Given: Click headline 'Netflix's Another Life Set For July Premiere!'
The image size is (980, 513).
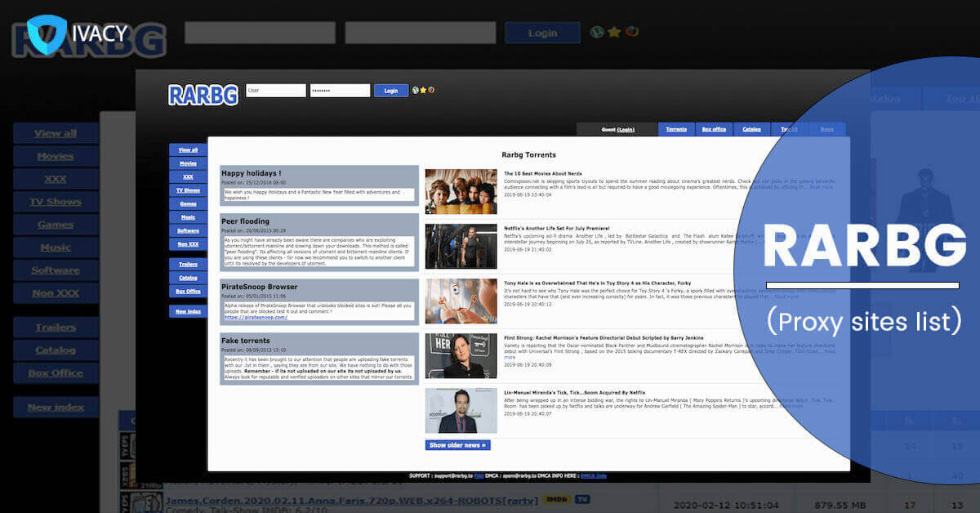Looking at the screenshot, I should pyautogui.click(x=556, y=229).
